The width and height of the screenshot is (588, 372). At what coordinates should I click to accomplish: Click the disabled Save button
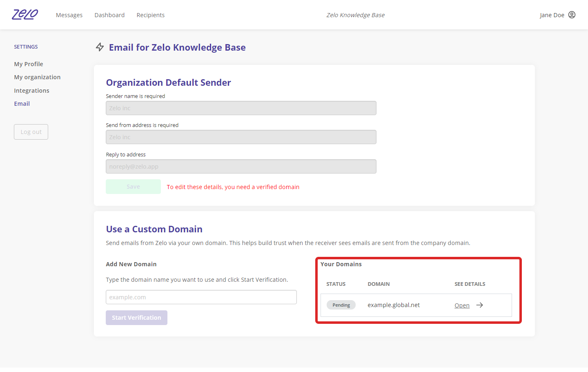(x=133, y=187)
